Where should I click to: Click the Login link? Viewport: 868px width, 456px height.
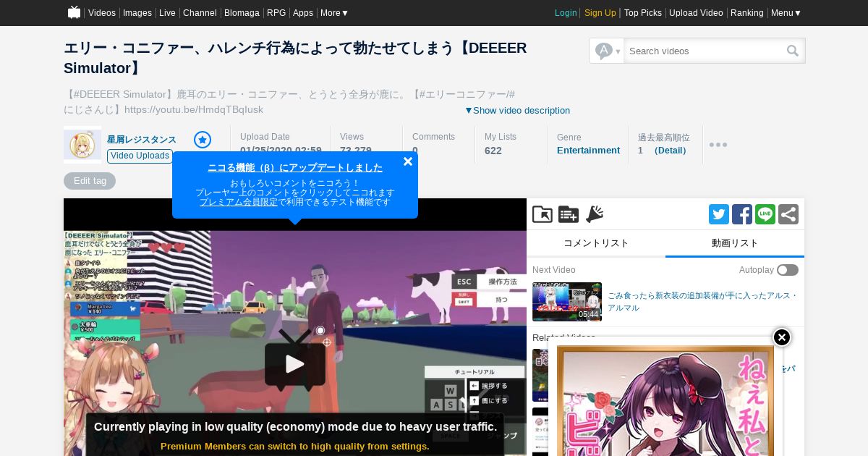click(566, 13)
